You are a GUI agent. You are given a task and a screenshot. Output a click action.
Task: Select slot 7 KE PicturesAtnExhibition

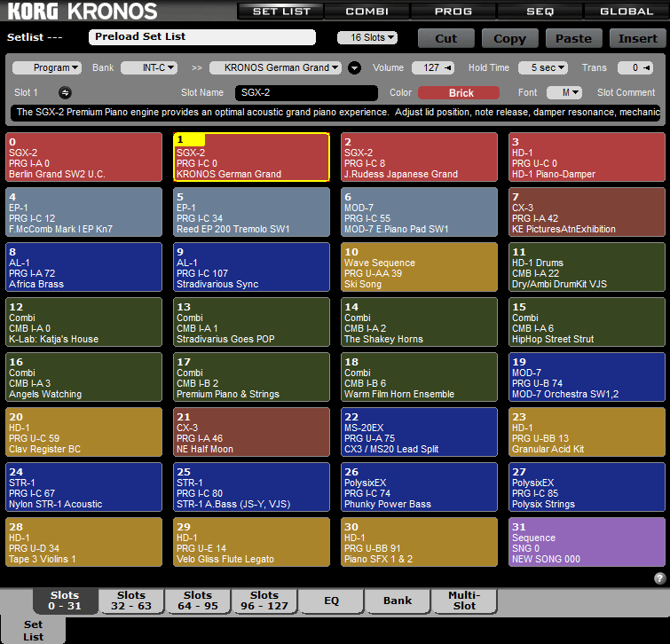coord(587,212)
